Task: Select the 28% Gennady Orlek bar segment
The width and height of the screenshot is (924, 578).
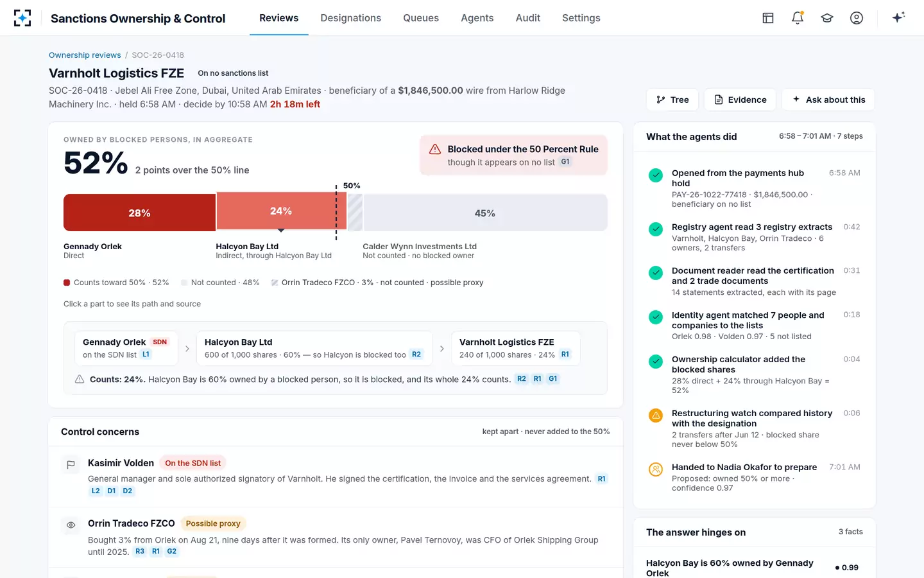Action: click(139, 213)
